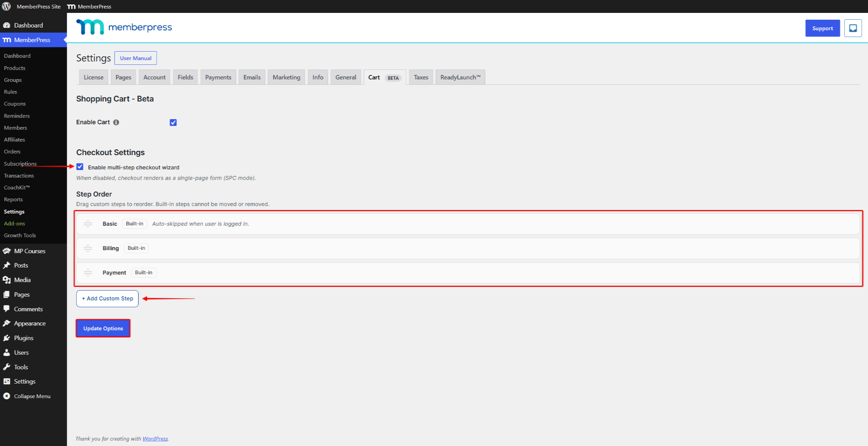
Task: Click the Posts pushpin icon
Action: click(x=6, y=265)
